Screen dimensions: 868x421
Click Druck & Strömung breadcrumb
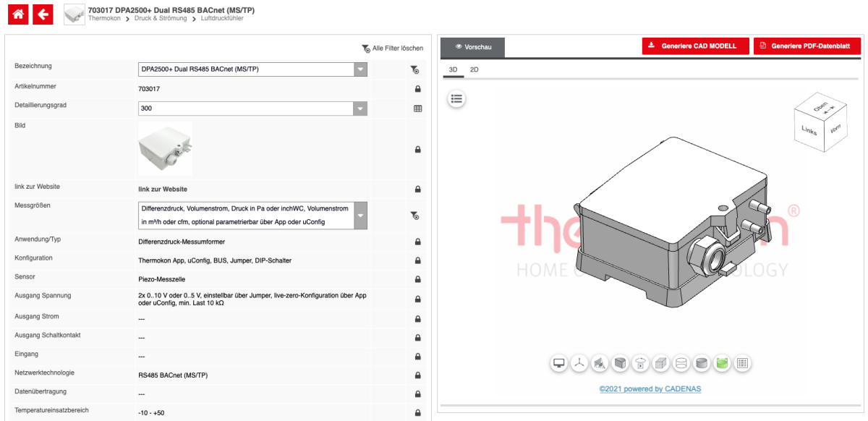coord(162,18)
